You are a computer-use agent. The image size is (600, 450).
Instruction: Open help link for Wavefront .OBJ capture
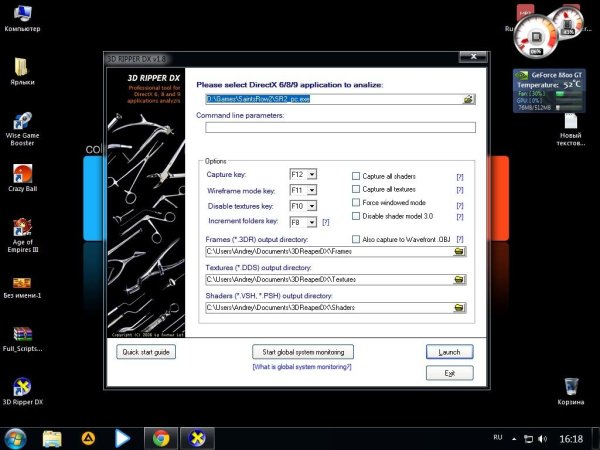[x=460, y=239]
